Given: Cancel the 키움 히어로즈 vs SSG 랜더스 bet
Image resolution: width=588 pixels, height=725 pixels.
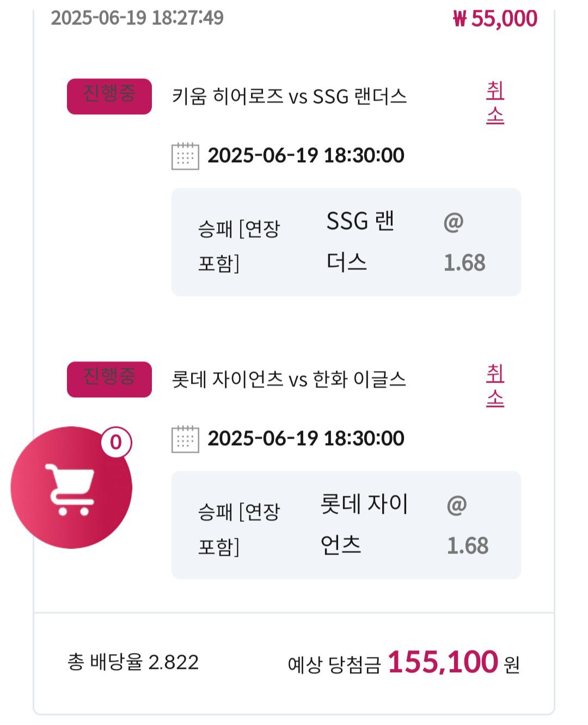Looking at the screenshot, I should click(495, 102).
